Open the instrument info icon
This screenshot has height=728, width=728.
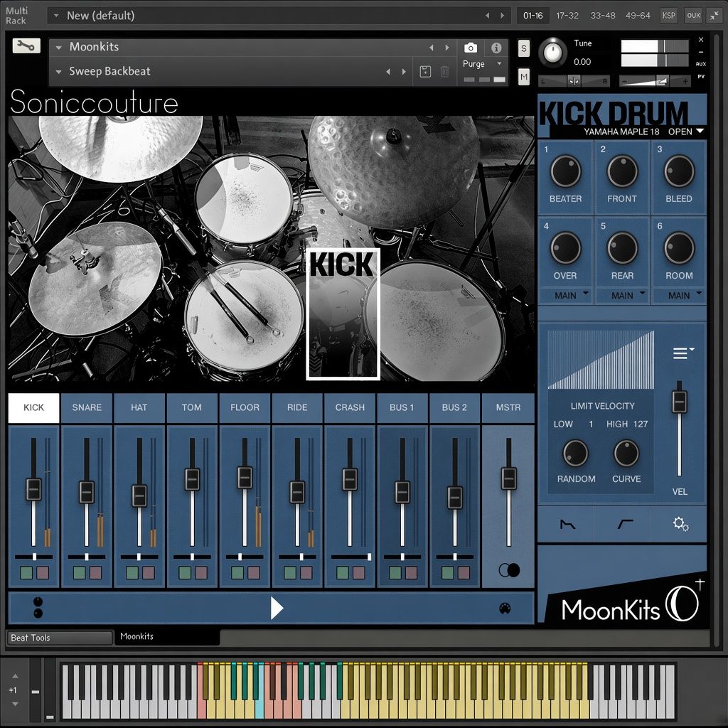(x=496, y=48)
